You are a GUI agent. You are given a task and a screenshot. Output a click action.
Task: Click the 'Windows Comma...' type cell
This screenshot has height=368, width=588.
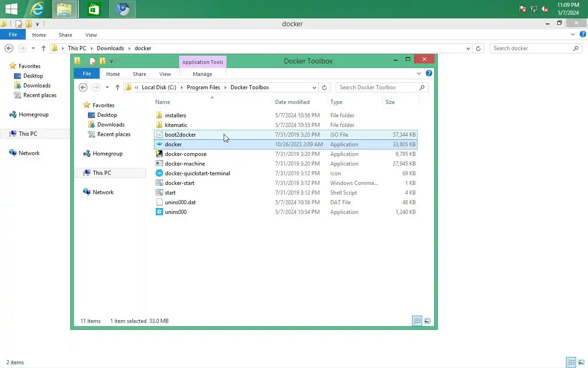click(354, 183)
